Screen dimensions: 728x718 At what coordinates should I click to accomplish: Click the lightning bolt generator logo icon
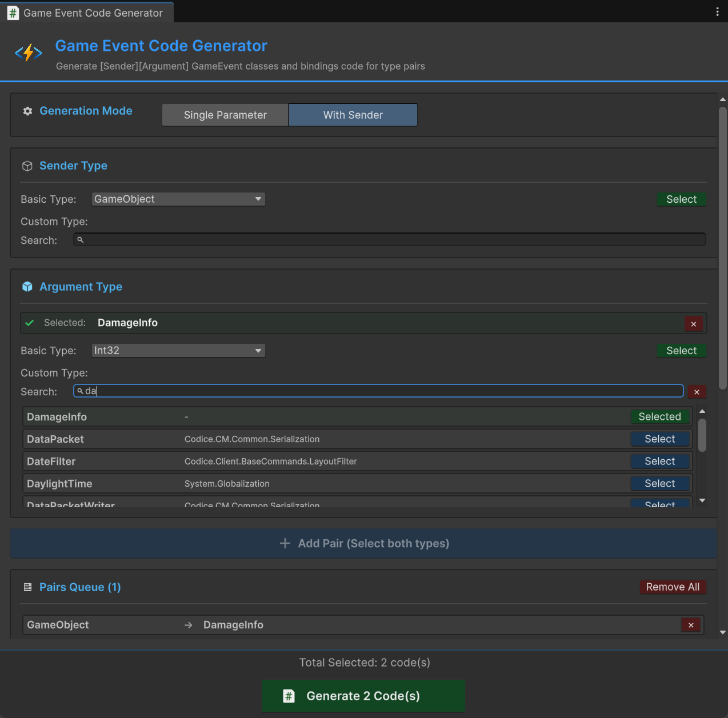28,52
